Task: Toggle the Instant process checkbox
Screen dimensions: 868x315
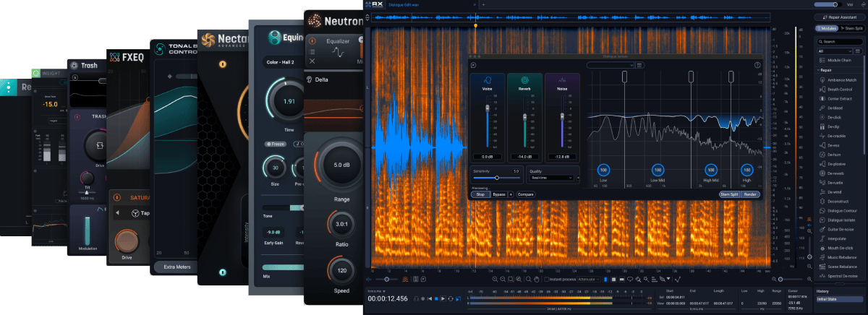Action: (546, 279)
